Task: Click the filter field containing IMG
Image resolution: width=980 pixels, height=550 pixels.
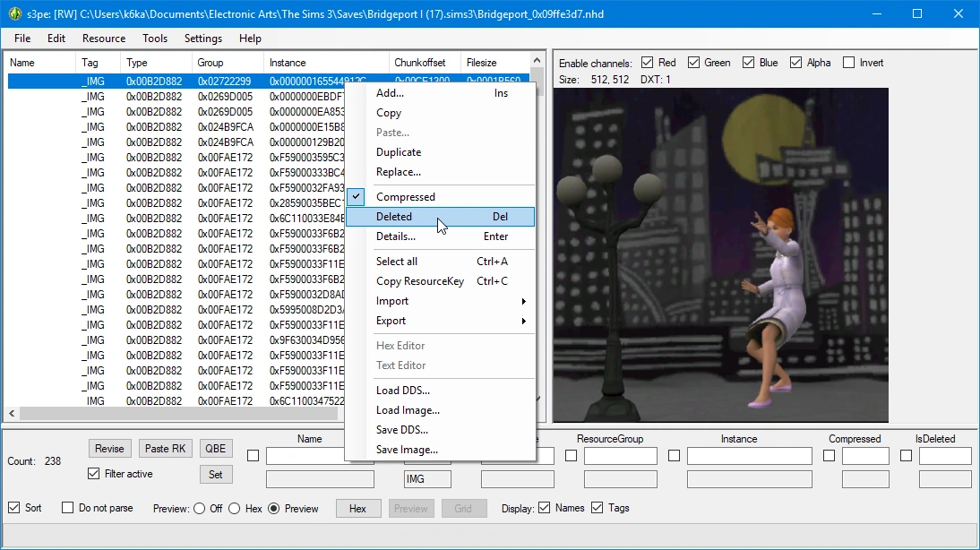Action: point(427,478)
